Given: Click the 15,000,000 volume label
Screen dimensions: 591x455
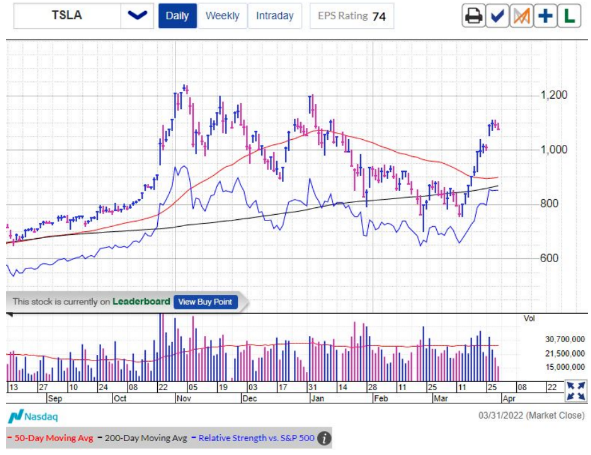Looking at the screenshot, I should (565, 367).
